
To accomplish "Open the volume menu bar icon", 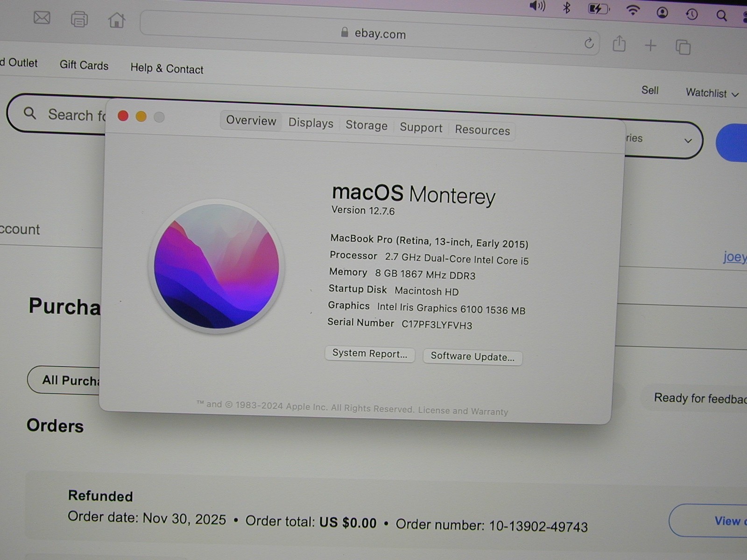I will pyautogui.click(x=537, y=6).
